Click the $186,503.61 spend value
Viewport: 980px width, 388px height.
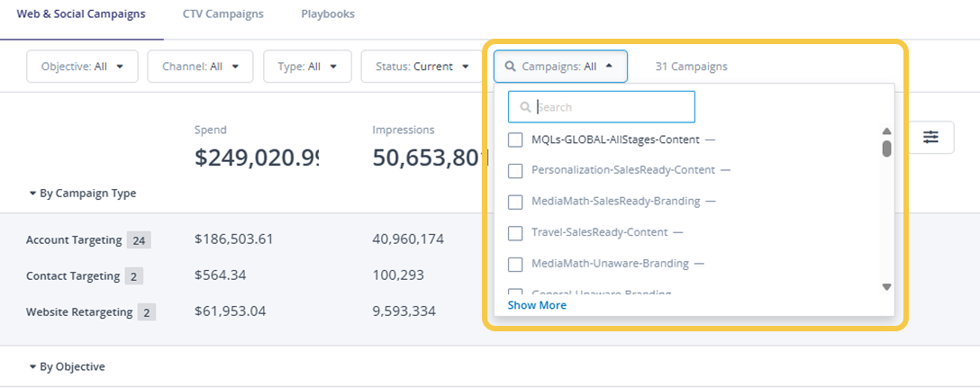(234, 239)
